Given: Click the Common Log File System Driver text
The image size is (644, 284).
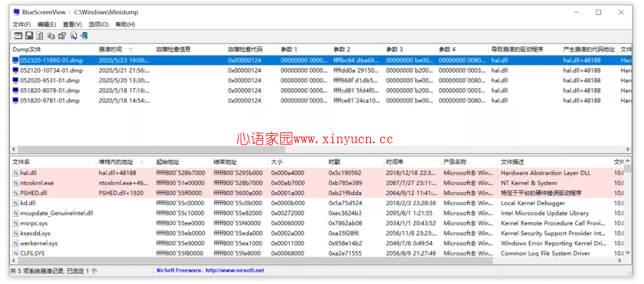Looking at the screenshot, I should [546, 254].
